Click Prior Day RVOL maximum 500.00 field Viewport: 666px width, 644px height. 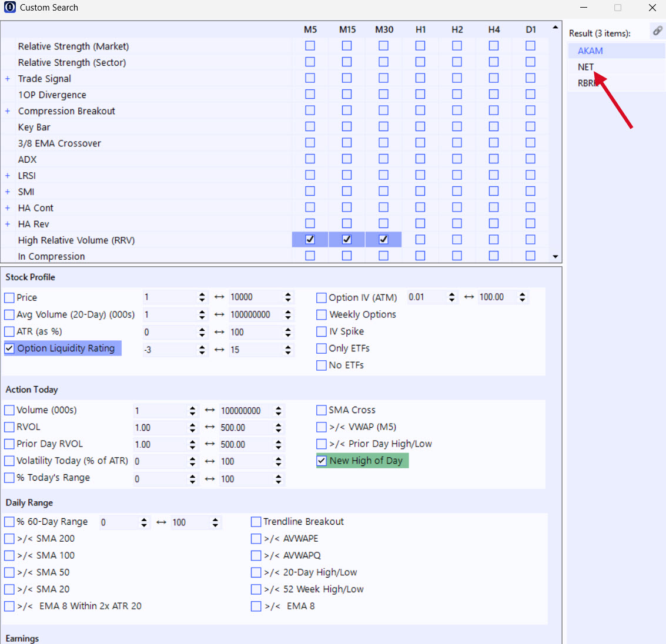click(x=246, y=444)
